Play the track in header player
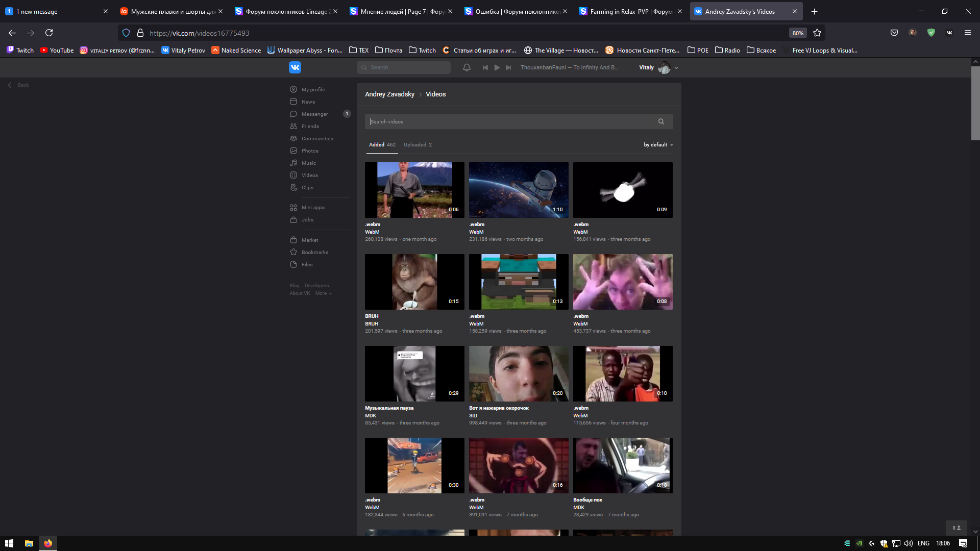Viewport: 980px width, 551px height. pos(497,67)
